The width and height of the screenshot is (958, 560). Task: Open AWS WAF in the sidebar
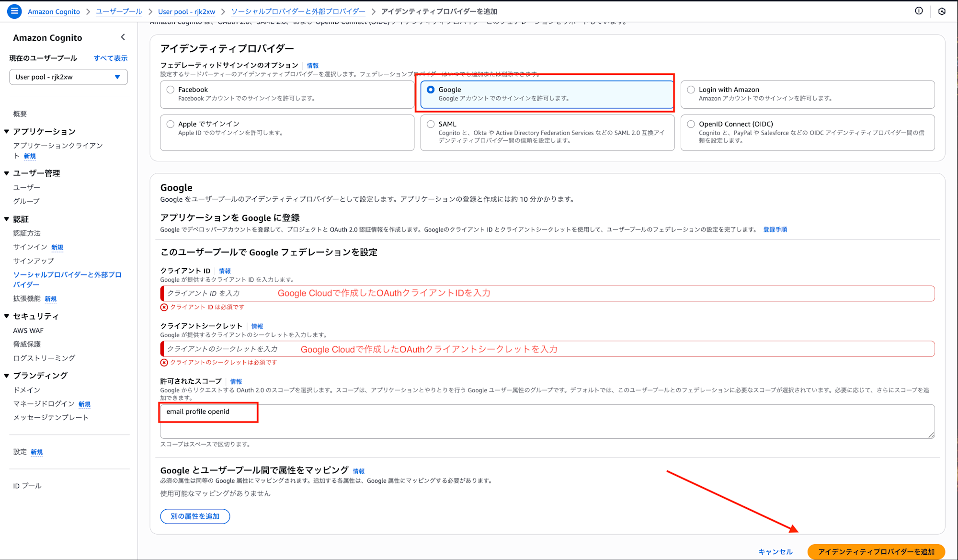[28, 331]
